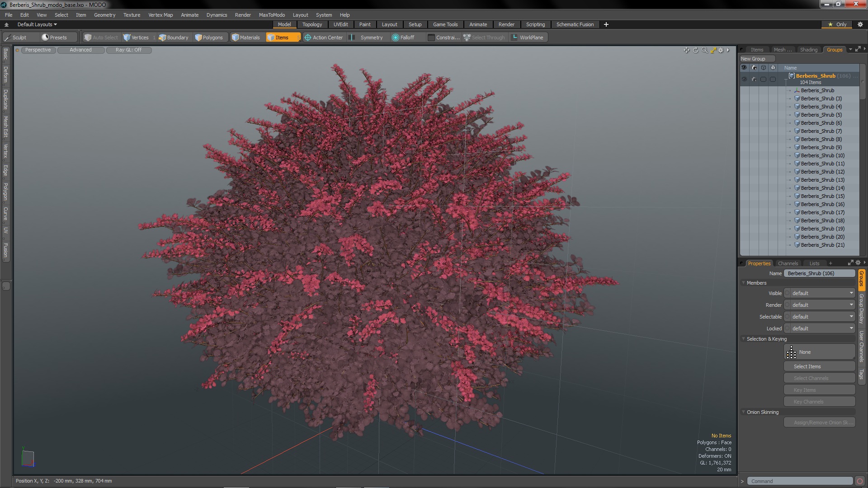Open the vertical Group Display side tab

(x=862, y=308)
